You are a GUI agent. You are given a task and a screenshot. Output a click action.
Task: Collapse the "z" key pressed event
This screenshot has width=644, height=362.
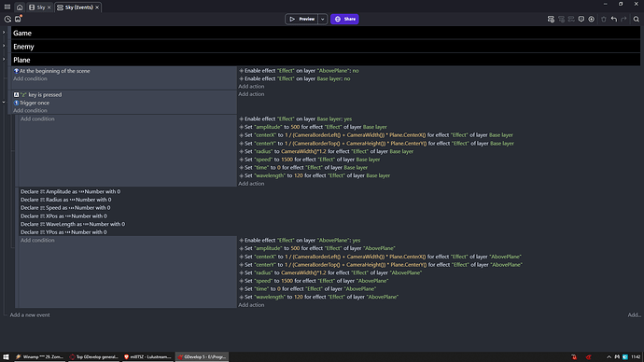click(4, 103)
